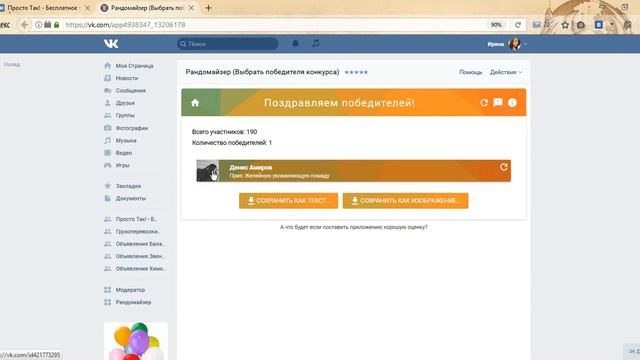Click Помощь link
The image size is (640, 360).
(471, 72)
